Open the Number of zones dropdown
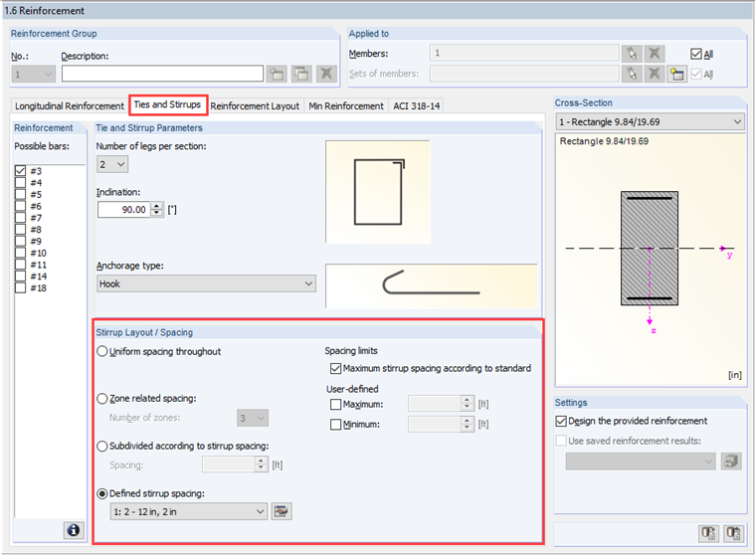 coord(253,418)
